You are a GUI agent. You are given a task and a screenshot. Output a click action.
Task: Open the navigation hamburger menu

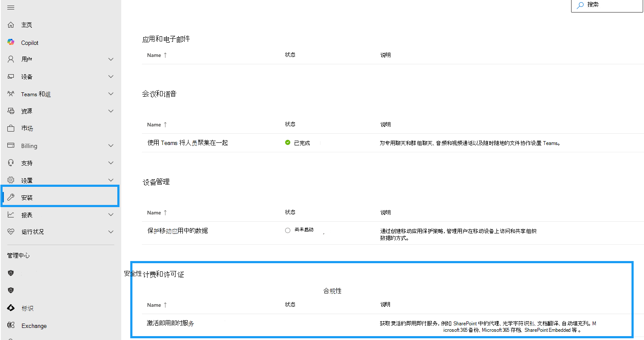pos(11,6)
